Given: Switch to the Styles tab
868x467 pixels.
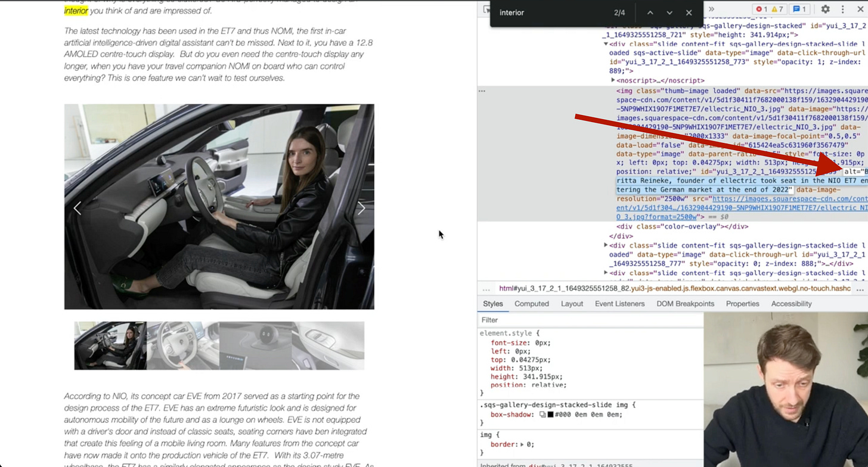Looking at the screenshot, I should click(493, 304).
